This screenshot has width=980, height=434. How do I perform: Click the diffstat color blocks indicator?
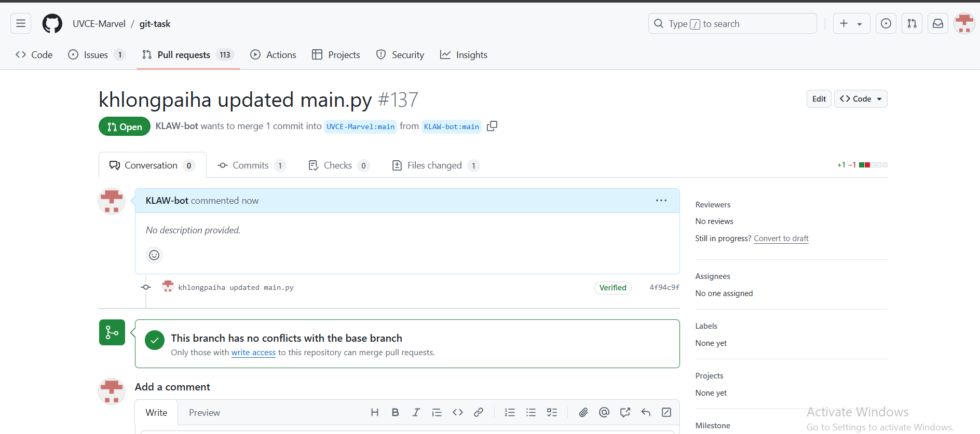coord(873,165)
